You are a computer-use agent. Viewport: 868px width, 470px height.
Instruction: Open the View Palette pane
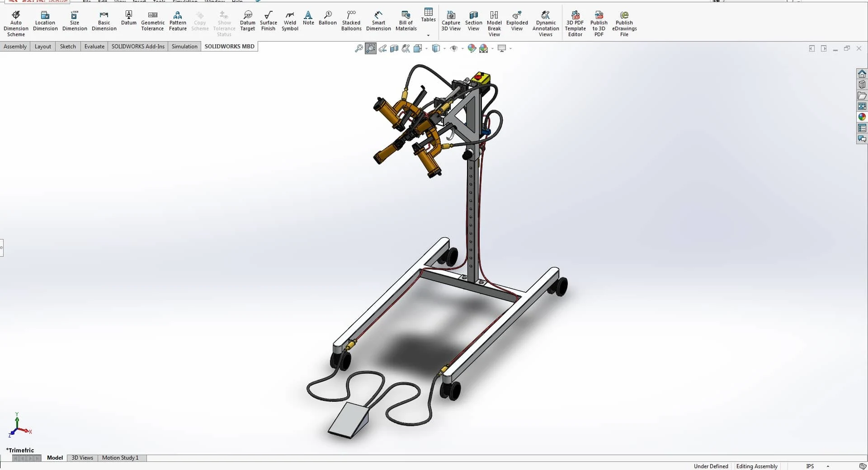[x=862, y=106]
